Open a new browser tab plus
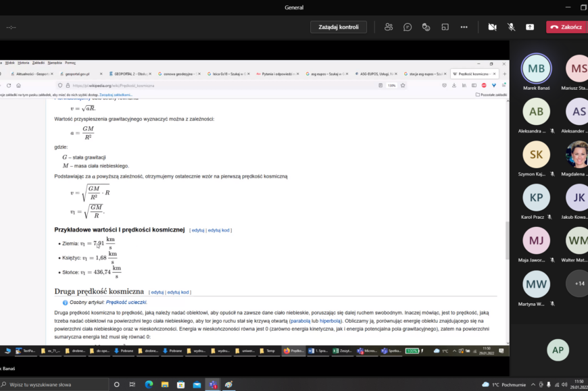Viewport: 588px width, 391px height. point(504,74)
